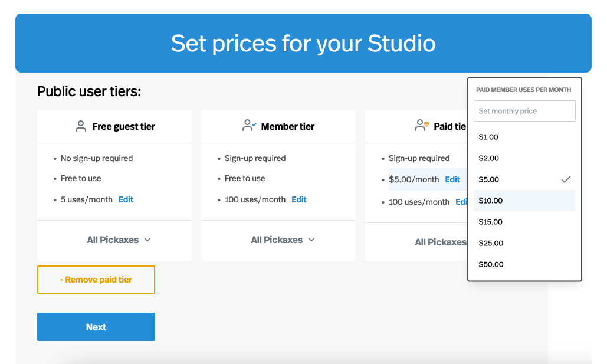The height and width of the screenshot is (364, 607).
Task: Click the Member tier user-check icon
Action: point(250,126)
